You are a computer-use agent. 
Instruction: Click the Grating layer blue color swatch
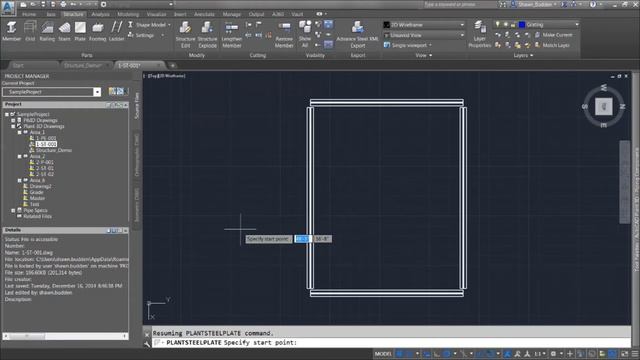point(522,25)
